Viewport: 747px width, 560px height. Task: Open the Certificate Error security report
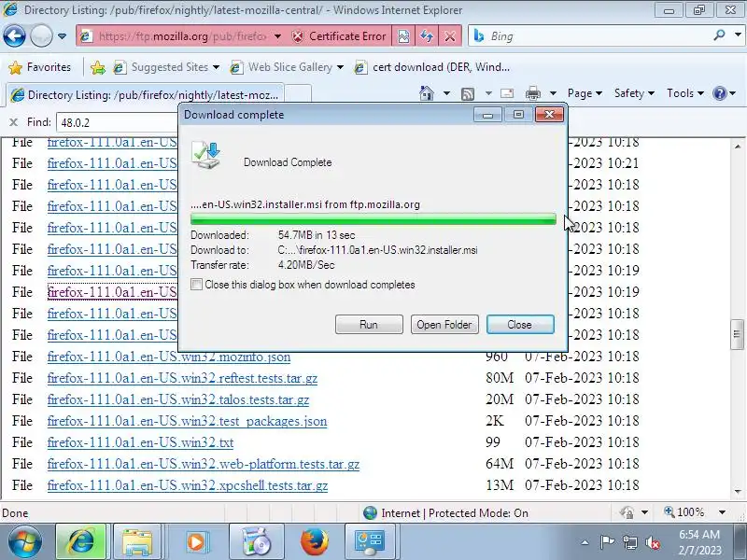click(x=339, y=36)
